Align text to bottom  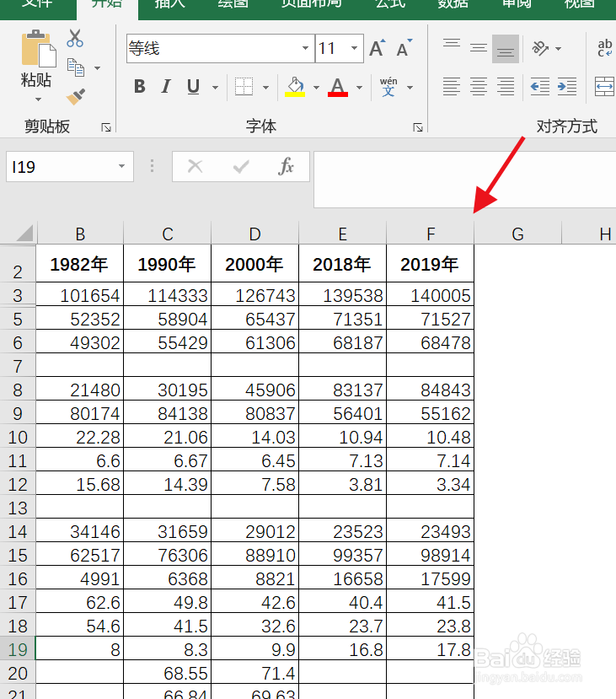tap(505, 49)
